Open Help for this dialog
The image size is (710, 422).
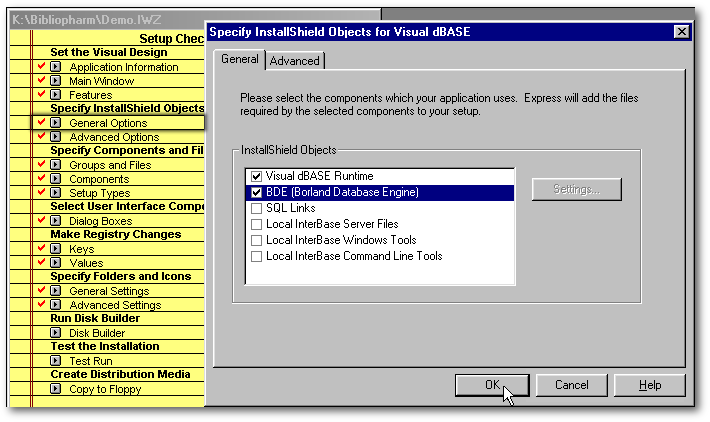pyautogui.click(x=650, y=385)
